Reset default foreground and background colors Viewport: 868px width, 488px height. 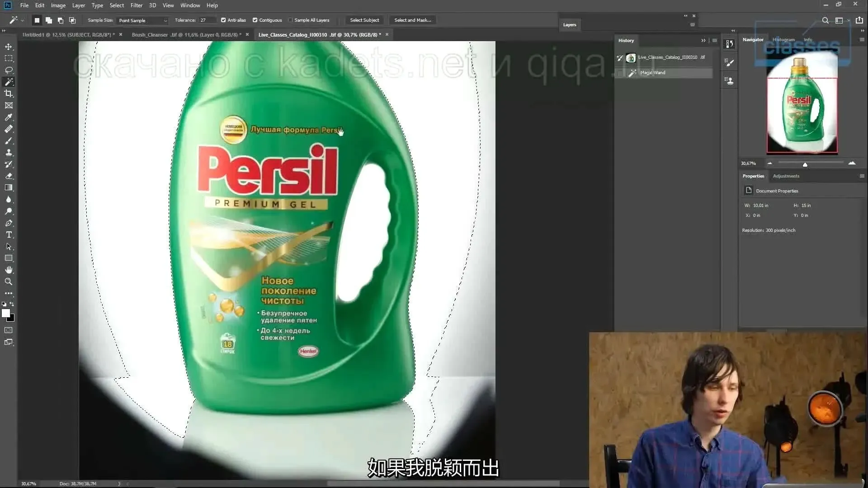tap(4, 304)
